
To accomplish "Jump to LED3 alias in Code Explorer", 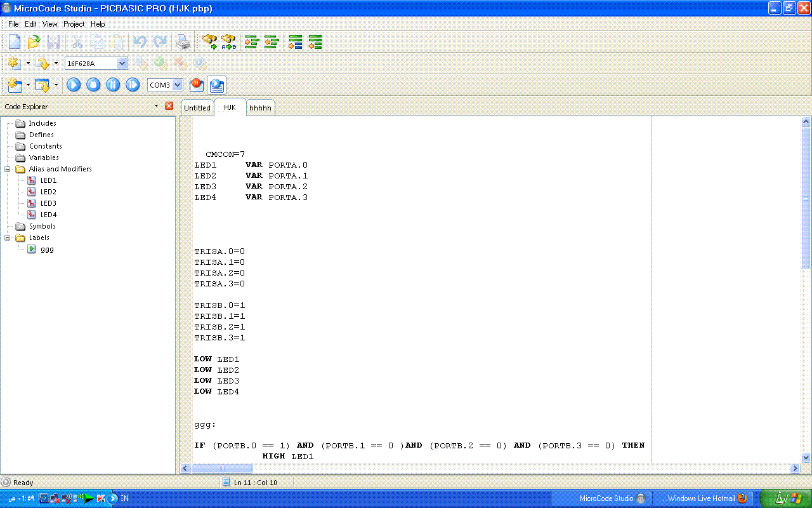I will pyautogui.click(x=48, y=203).
